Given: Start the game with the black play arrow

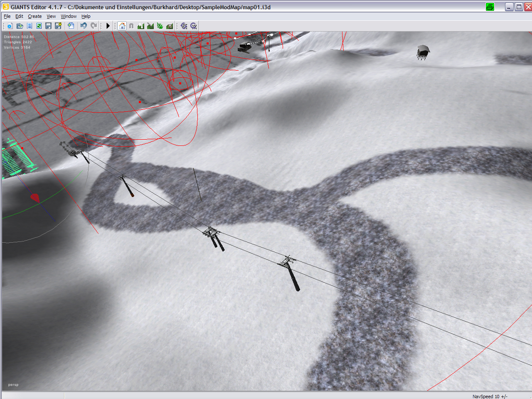Looking at the screenshot, I should (108, 26).
